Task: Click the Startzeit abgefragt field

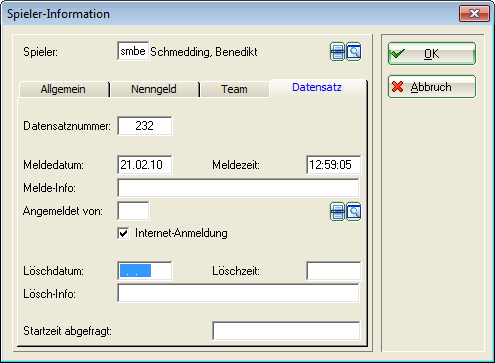Action: click(x=286, y=331)
